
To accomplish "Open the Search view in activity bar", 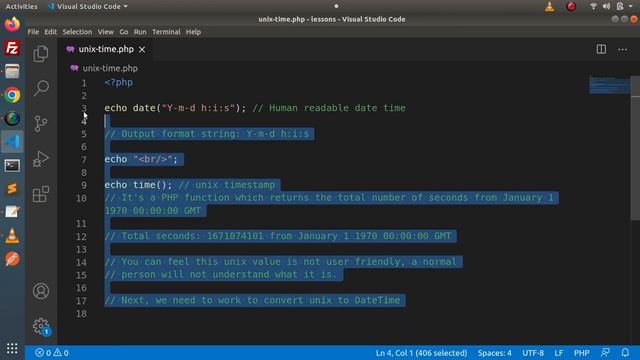I will coord(41,88).
